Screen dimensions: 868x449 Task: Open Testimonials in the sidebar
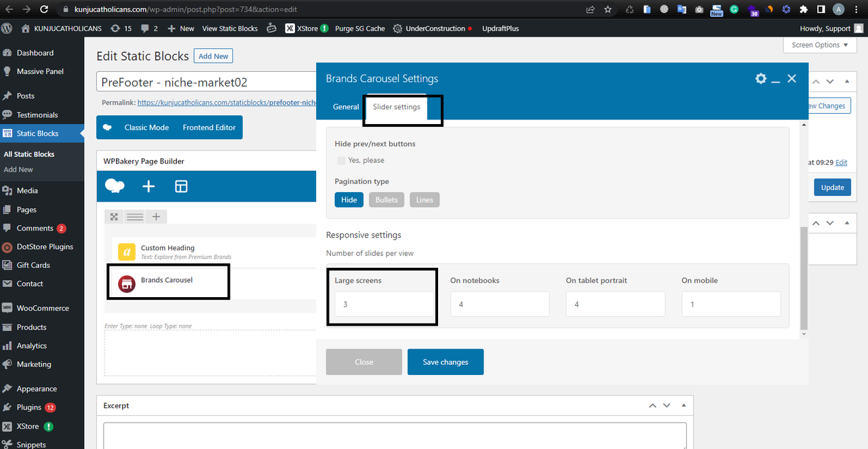click(37, 115)
